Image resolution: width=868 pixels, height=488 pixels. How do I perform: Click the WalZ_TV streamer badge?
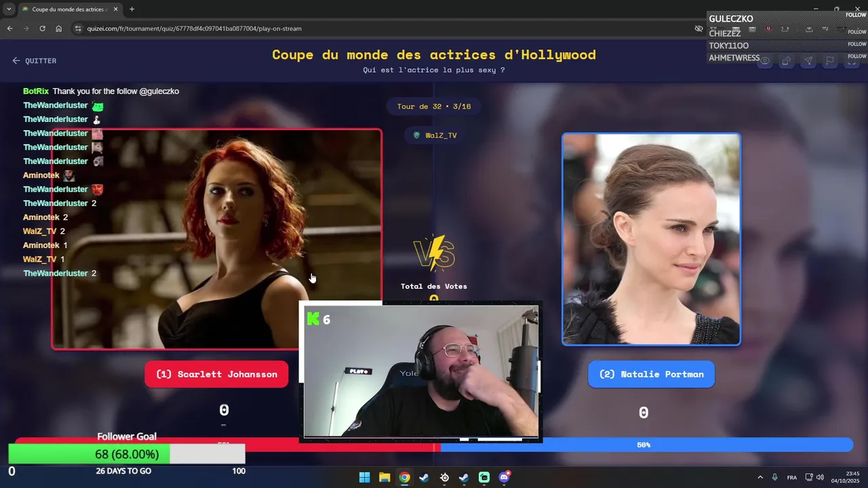pos(435,136)
